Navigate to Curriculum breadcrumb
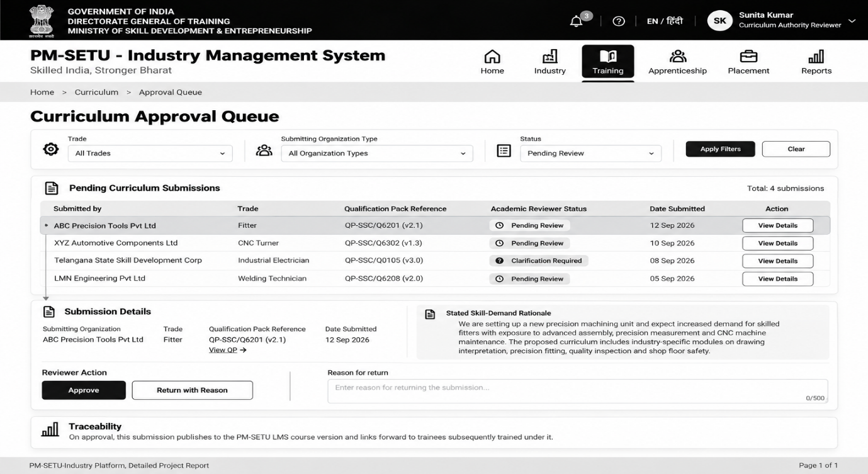 pyautogui.click(x=96, y=93)
